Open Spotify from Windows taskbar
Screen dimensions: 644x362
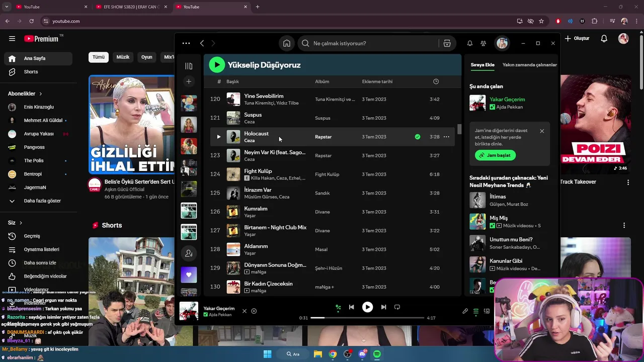pos(377,354)
